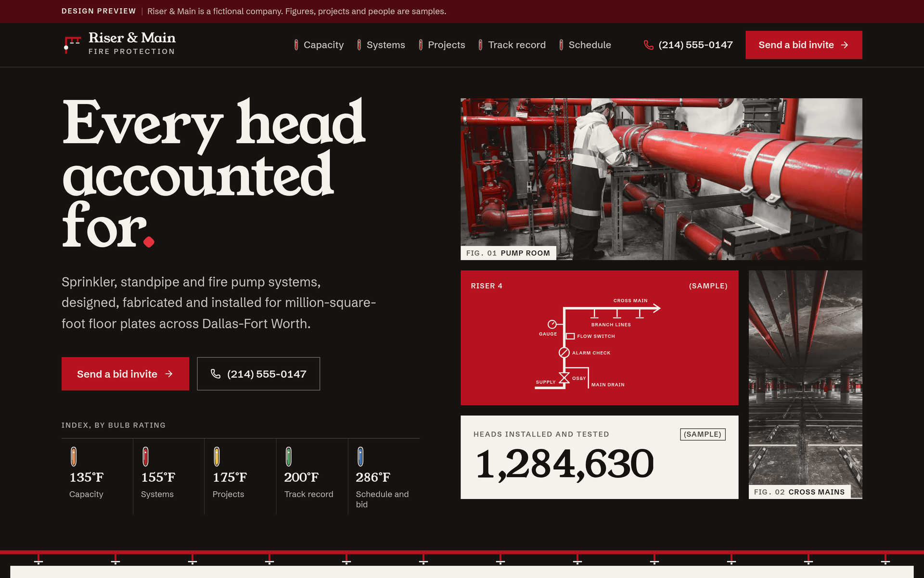Click the bulb icon beside Systems in navigation
This screenshot has width=924, height=578.
click(359, 45)
